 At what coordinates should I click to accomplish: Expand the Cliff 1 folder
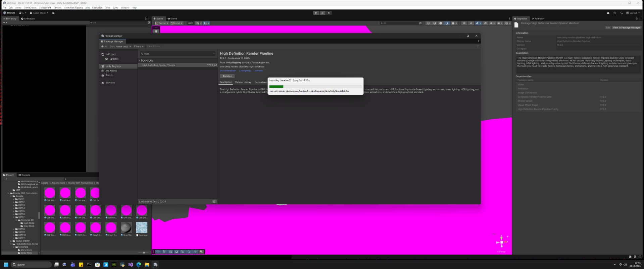coord(14,199)
